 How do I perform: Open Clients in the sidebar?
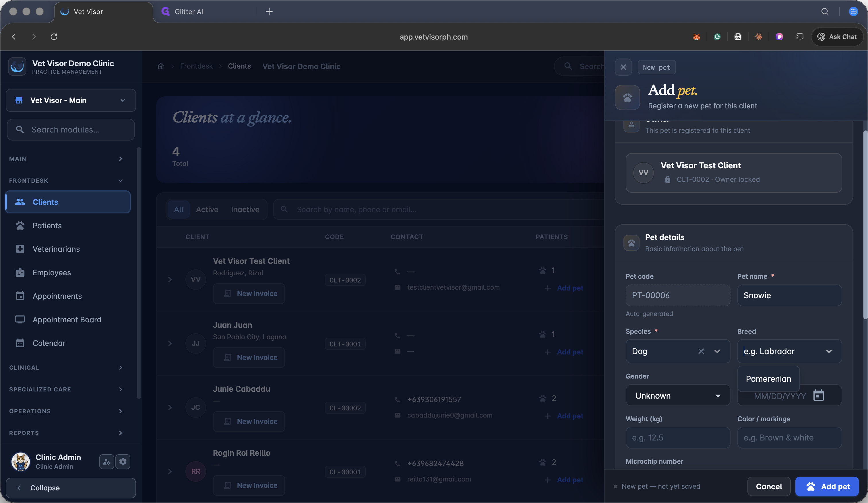pos(68,202)
